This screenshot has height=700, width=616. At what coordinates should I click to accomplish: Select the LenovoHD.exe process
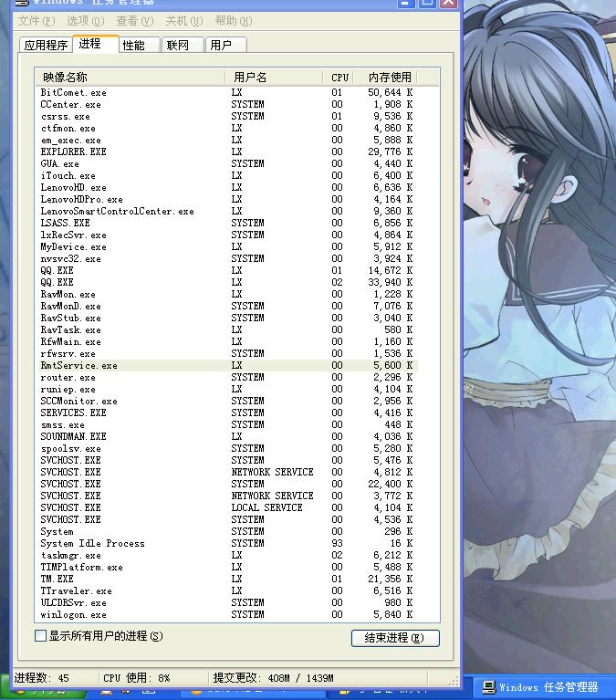click(226, 187)
